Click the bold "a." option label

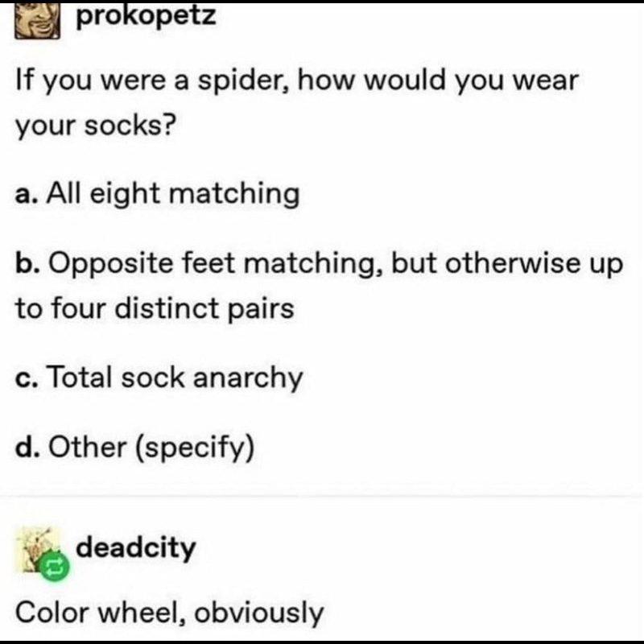click(x=27, y=194)
